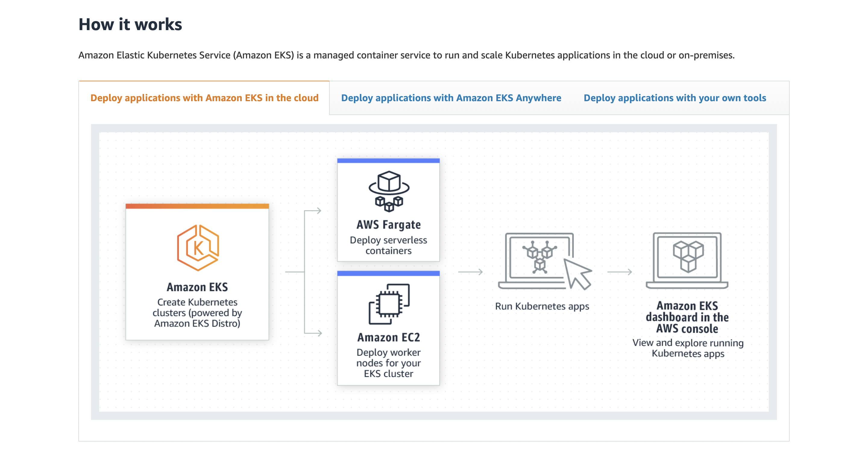This screenshot has width=868, height=456.
Task: Click the orange Amazon EKS hexagon K icon
Action: tap(198, 248)
